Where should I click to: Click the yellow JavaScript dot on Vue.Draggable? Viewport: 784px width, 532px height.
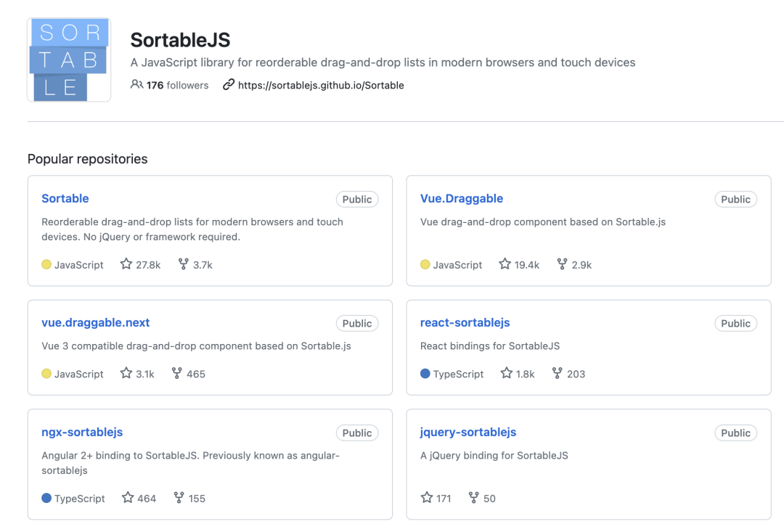click(x=425, y=264)
